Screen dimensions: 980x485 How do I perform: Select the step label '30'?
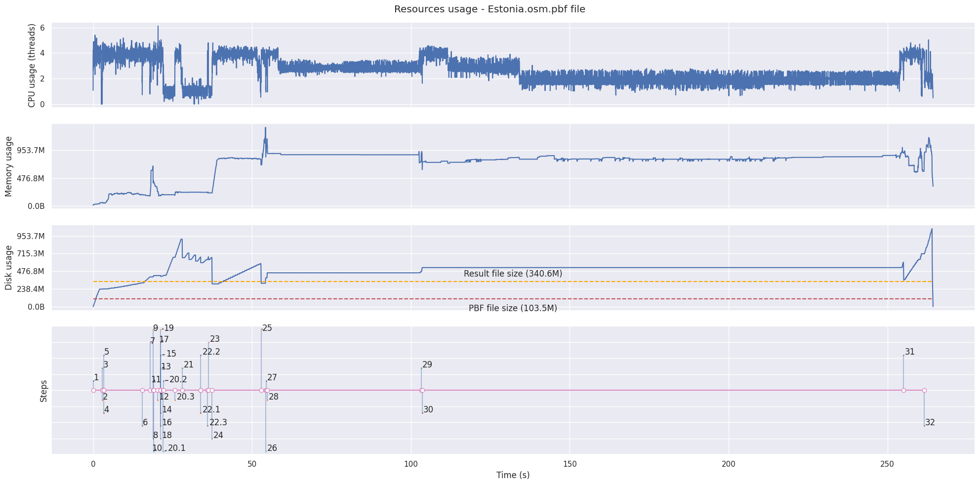[428, 410]
